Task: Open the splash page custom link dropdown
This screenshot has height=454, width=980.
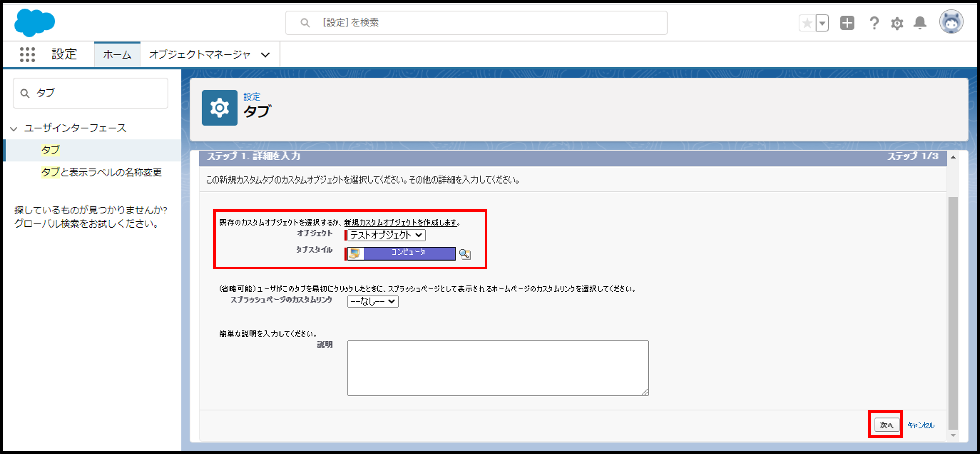Action: [372, 301]
